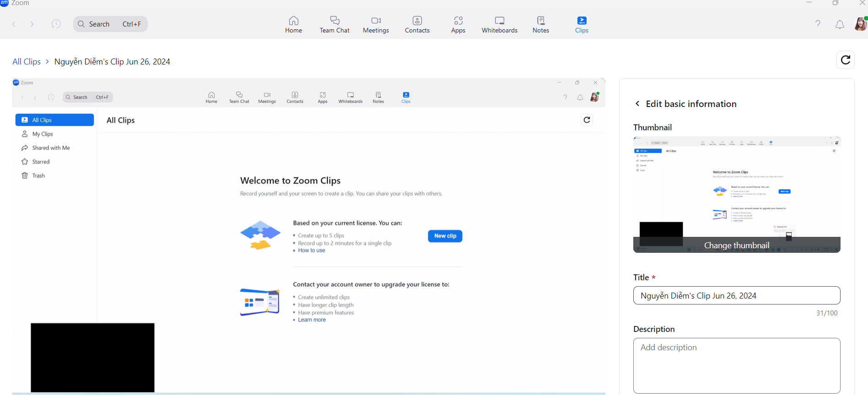Click the history clock icon

(56, 24)
